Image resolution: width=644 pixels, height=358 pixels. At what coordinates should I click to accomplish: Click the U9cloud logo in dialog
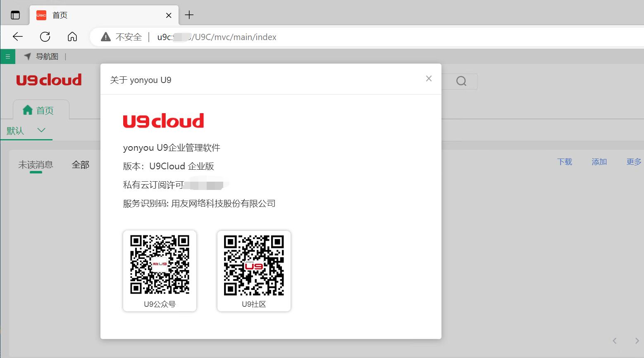163,121
